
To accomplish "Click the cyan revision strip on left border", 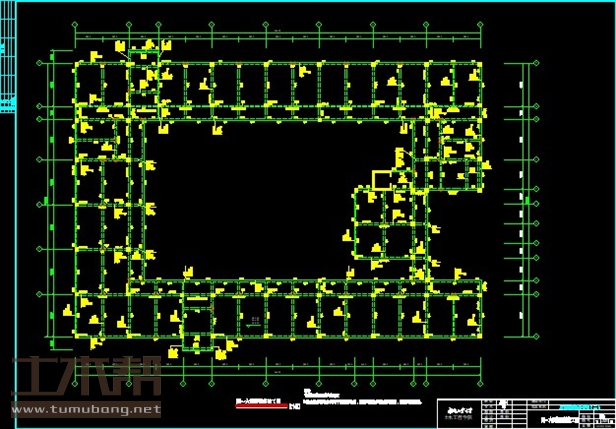I will 4,60.
